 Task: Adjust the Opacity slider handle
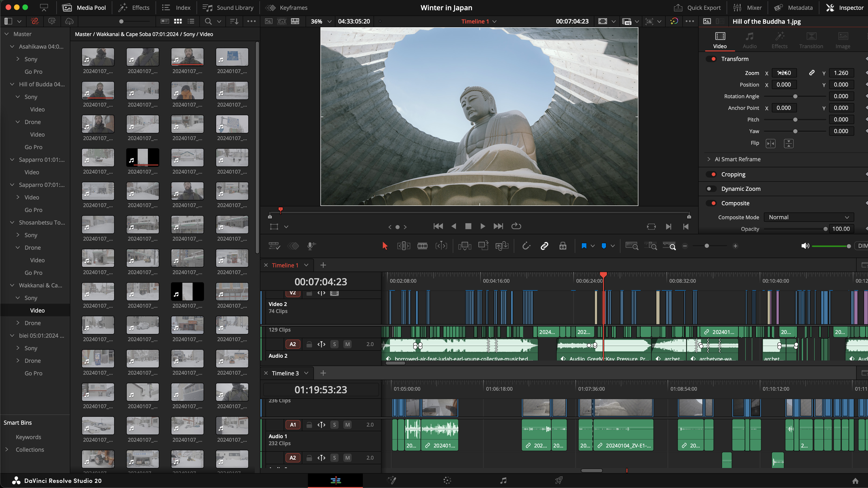point(825,229)
